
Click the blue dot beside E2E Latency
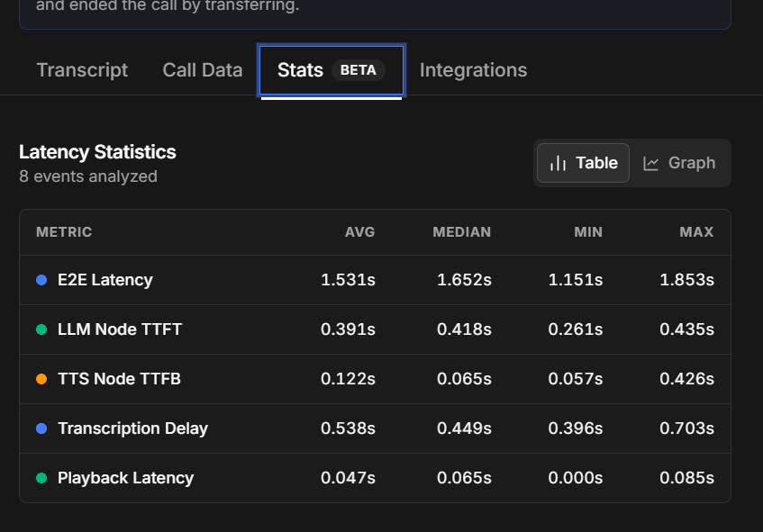pos(41,280)
